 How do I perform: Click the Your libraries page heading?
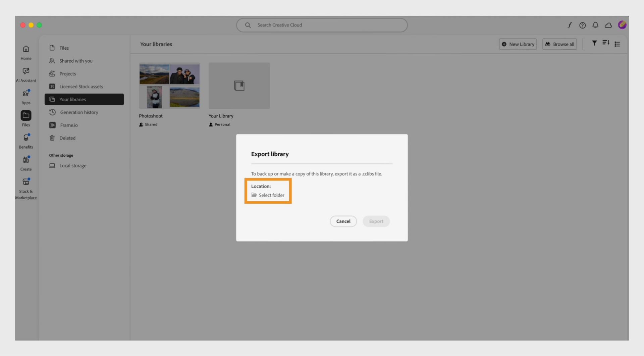point(156,44)
